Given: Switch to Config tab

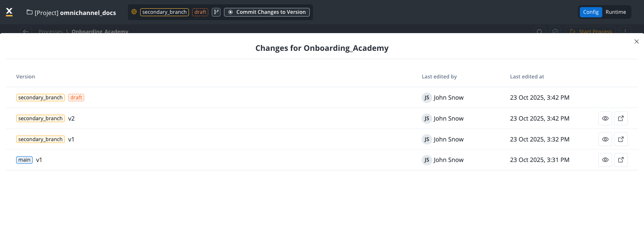Looking at the screenshot, I should click(590, 12).
